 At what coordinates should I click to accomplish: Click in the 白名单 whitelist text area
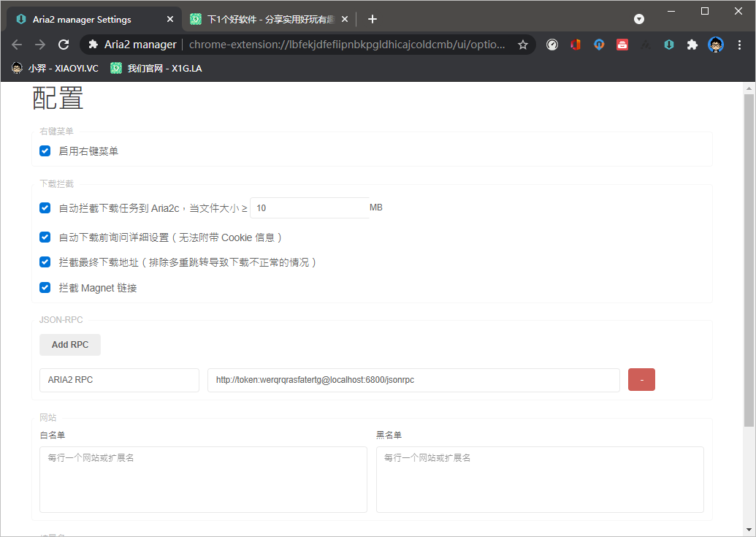click(203, 479)
